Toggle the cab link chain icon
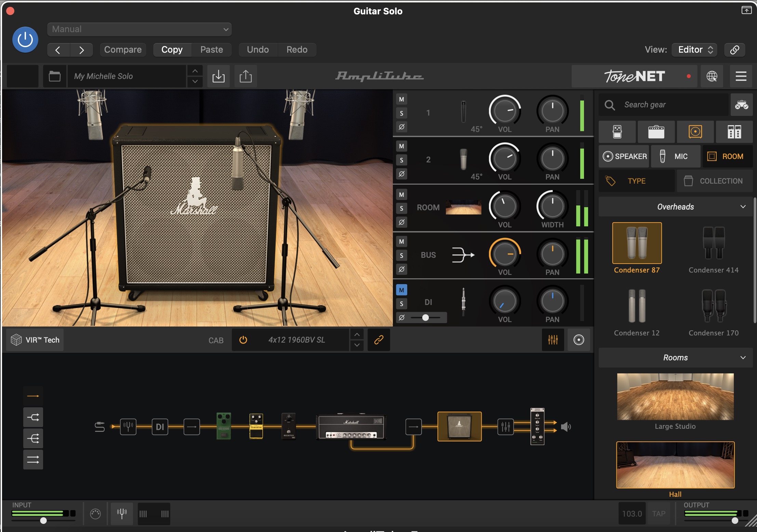Screen dimensions: 757x532 pyautogui.click(x=378, y=340)
